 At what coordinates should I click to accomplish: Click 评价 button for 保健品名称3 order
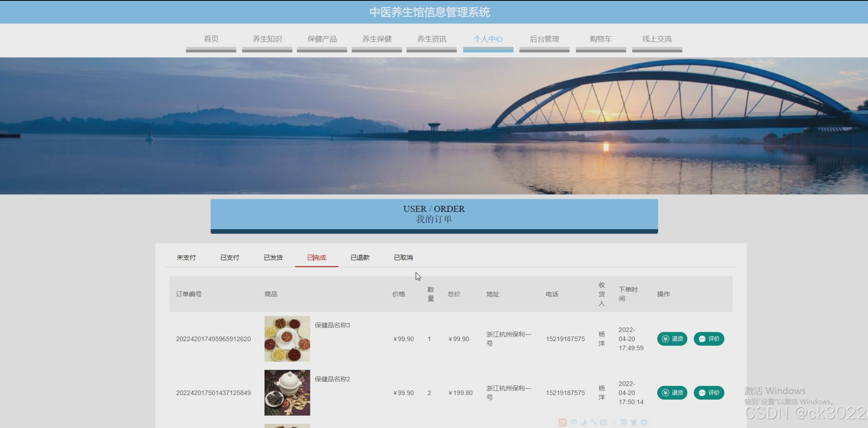pos(709,339)
